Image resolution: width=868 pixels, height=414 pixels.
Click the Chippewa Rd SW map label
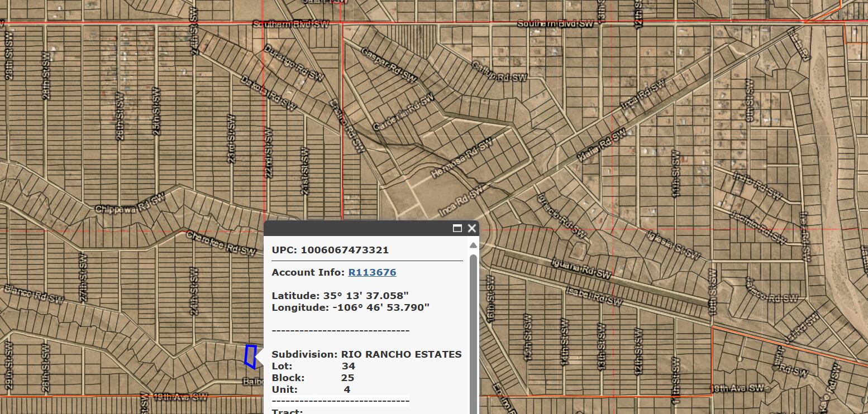point(131,204)
